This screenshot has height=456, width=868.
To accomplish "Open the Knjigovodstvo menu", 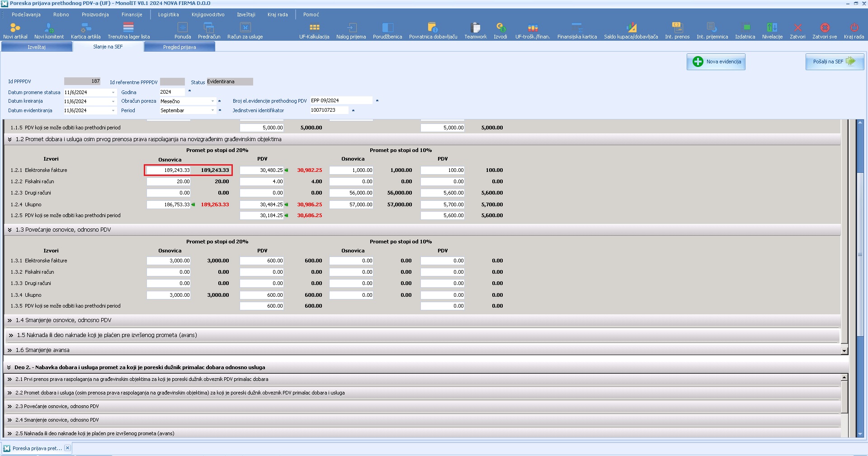I will 208,14.
